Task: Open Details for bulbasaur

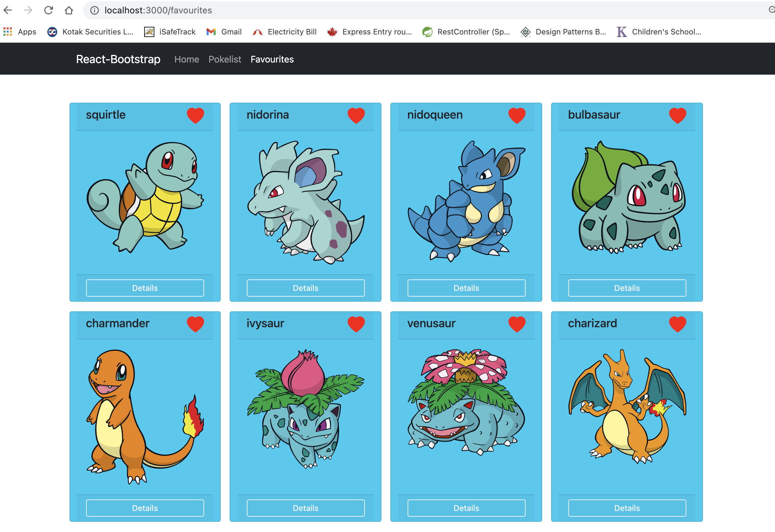Action: [x=627, y=288]
